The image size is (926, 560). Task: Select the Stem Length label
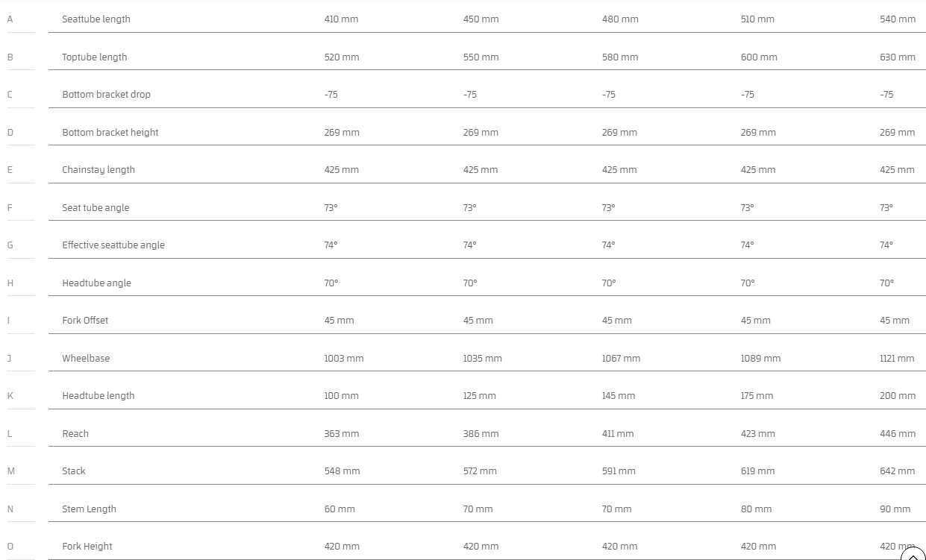pos(89,509)
